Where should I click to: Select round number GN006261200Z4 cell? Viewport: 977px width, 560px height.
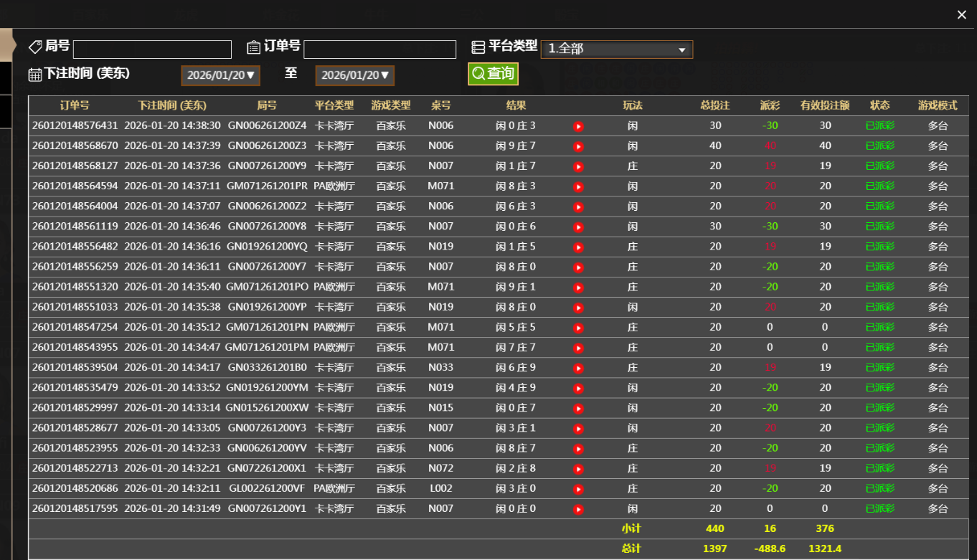(x=267, y=126)
